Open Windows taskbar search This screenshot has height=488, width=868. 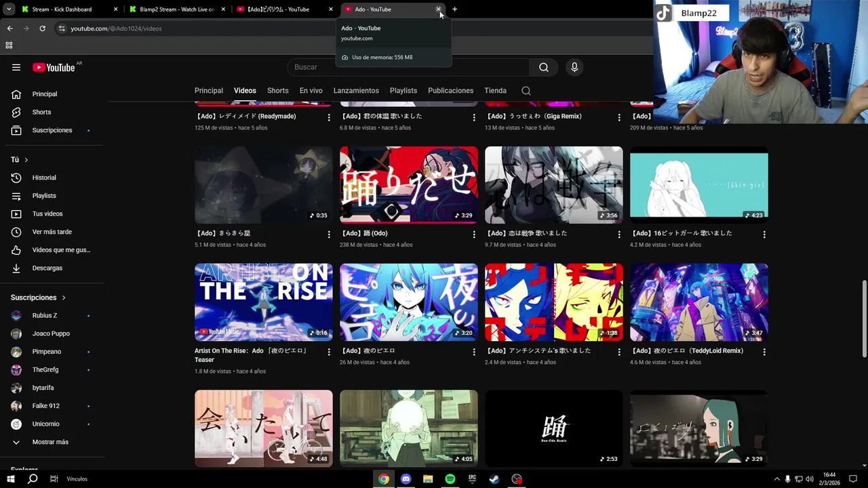click(x=32, y=479)
